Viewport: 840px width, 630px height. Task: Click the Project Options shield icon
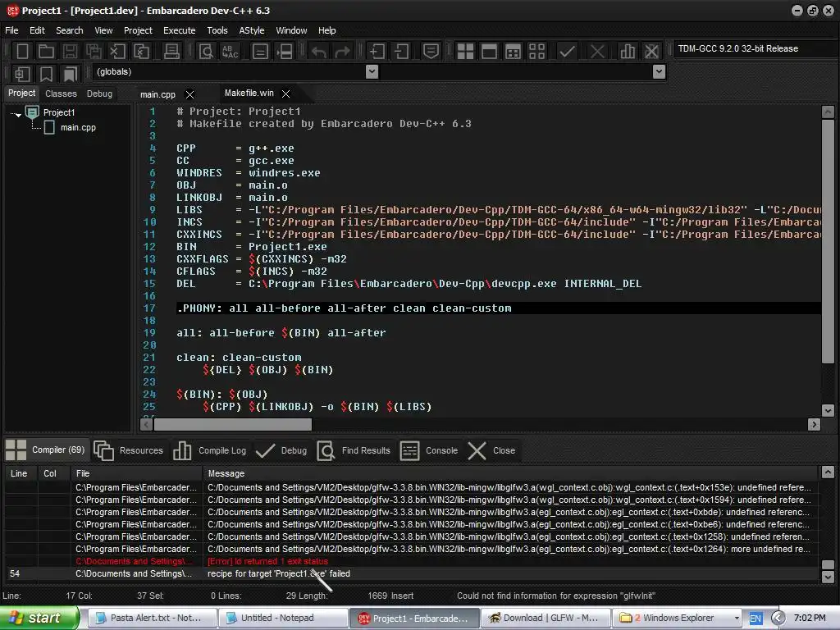pyautogui.click(x=431, y=52)
